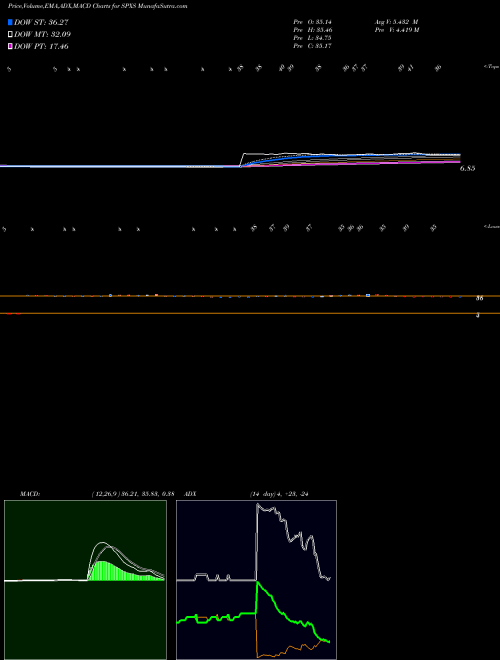Select the 'Pre L: 34.75' value
500x660 pixels.
tap(313, 38)
